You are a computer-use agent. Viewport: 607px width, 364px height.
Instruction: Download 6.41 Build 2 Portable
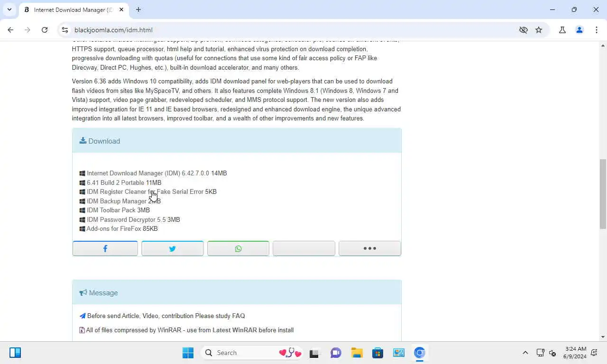pyautogui.click(x=115, y=182)
